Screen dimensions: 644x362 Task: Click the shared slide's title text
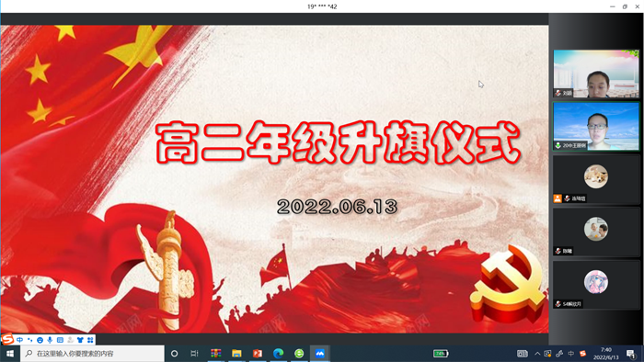pyautogui.click(x=338, y=142)
